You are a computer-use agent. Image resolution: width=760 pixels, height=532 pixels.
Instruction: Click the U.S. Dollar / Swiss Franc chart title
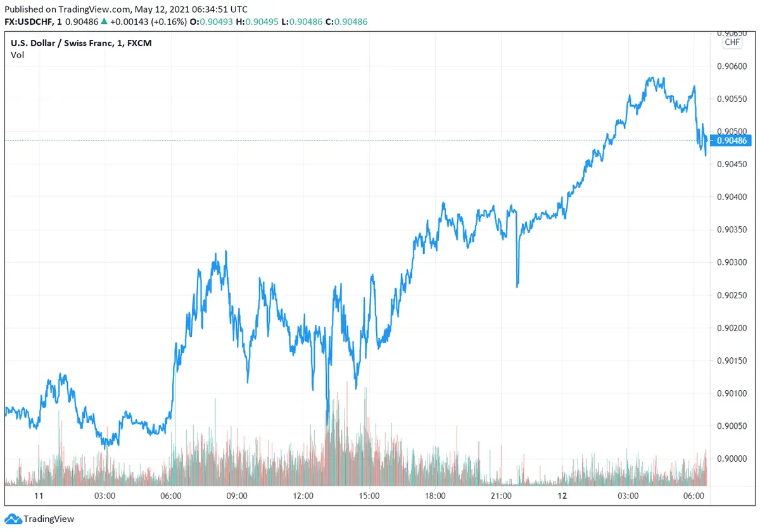click(x=81, y=43)
